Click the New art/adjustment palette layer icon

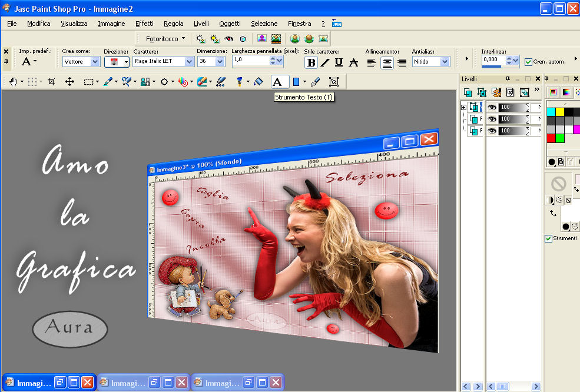coord(496,92)
